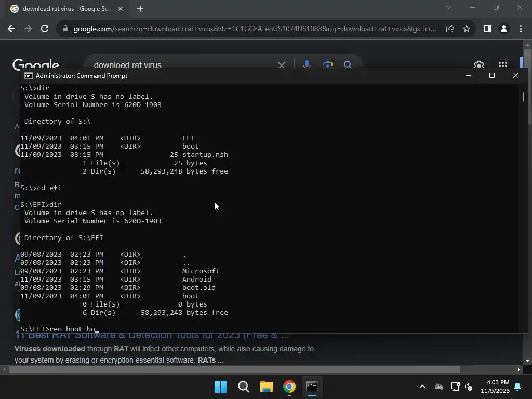
Task: Maximize the Command Prompt window
Action: 492,76
